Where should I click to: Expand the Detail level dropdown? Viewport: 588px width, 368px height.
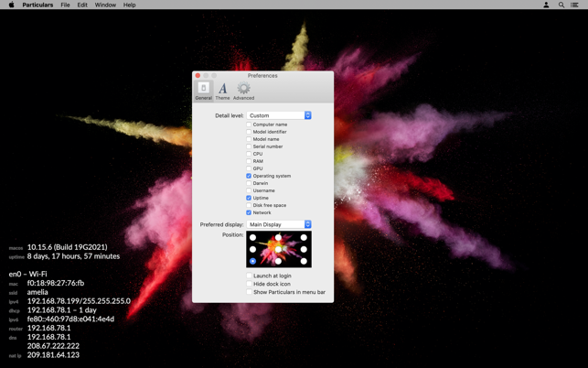point(279,115)
